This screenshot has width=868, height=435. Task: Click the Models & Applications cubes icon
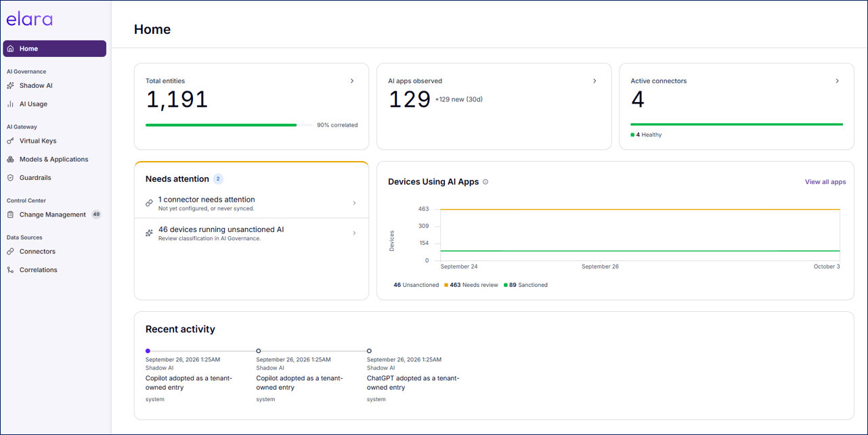coord(10,160)
